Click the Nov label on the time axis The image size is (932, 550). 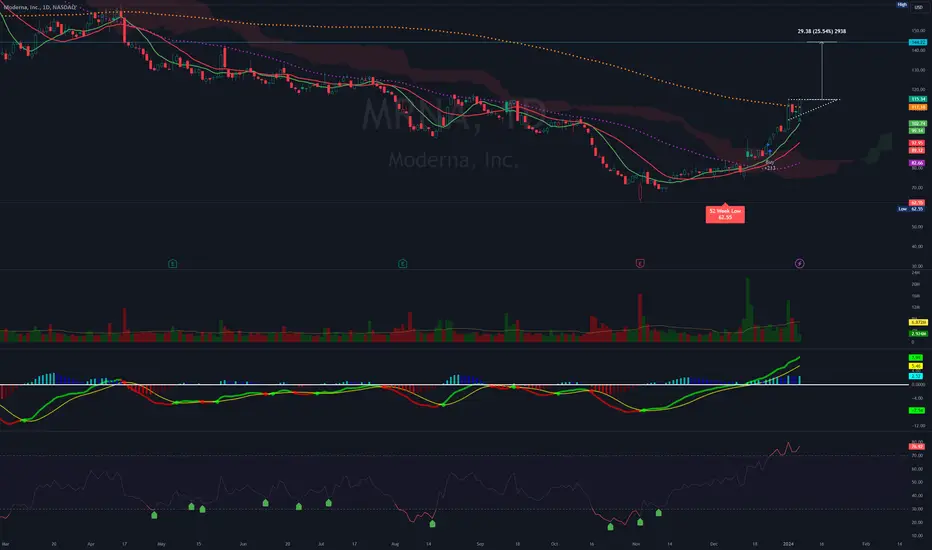pos(636,544)
